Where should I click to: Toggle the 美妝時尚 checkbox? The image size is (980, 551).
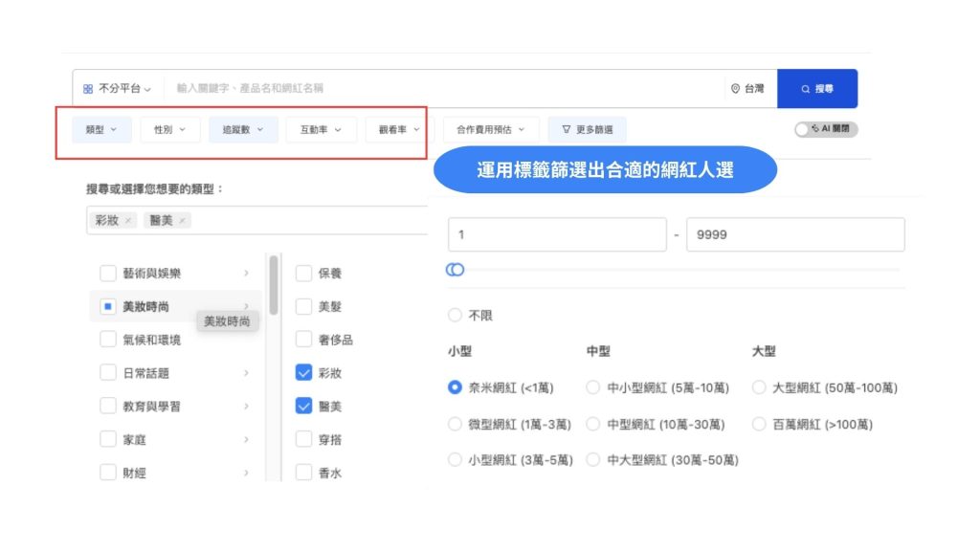[x=108, y=307]
